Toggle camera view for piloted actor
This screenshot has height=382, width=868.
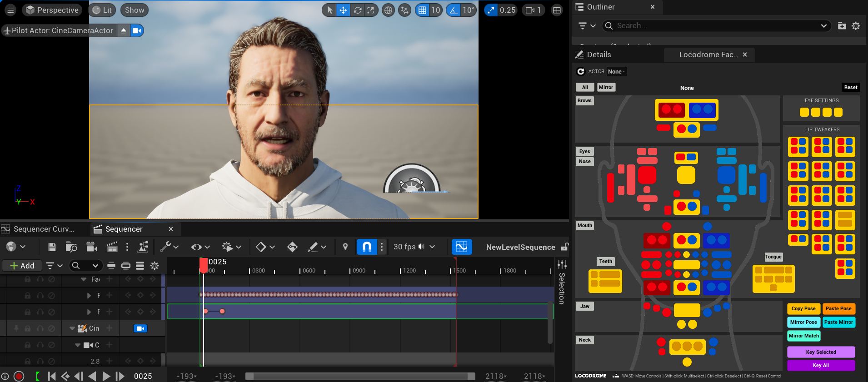137,30
